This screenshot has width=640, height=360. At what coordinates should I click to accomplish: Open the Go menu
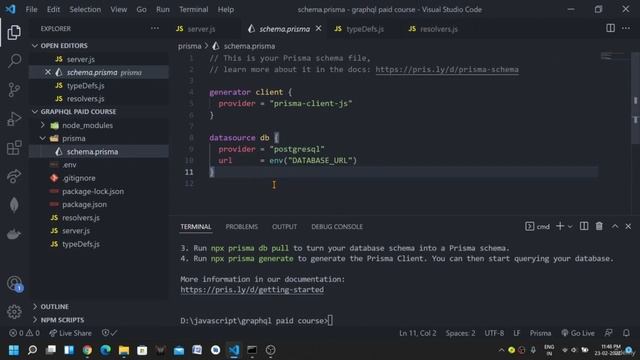[141, 9]
